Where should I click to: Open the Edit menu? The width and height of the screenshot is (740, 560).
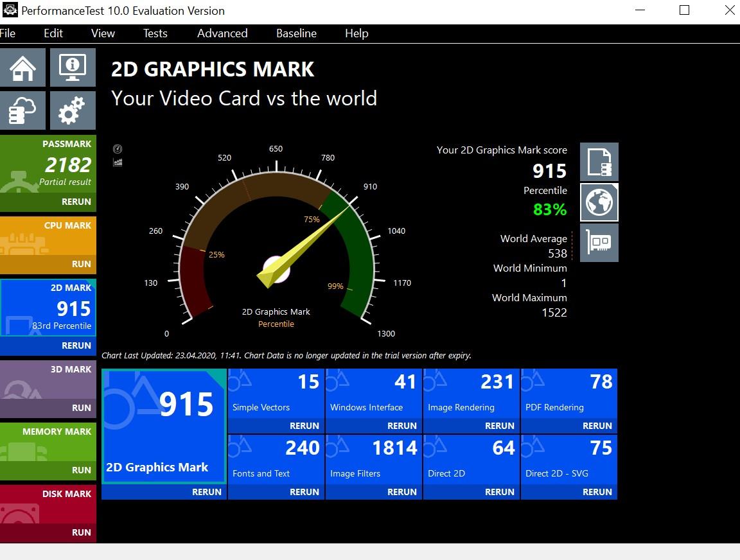click(53, 33)
